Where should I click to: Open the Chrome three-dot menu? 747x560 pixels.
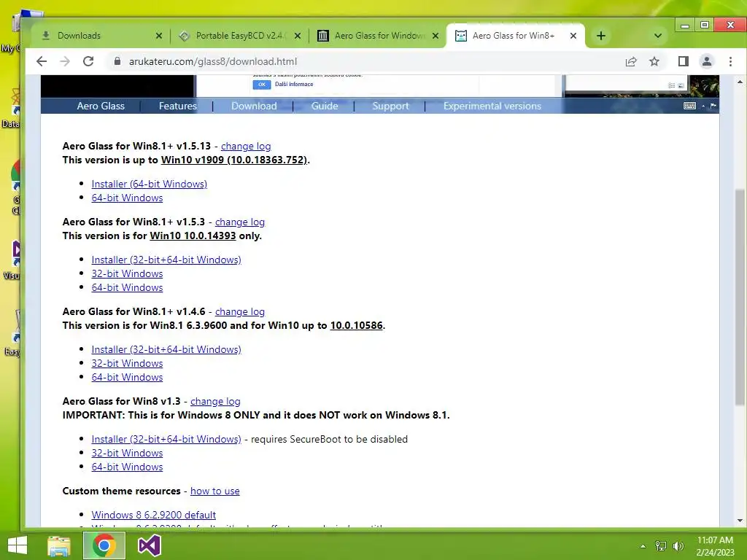tap(730, 61)
